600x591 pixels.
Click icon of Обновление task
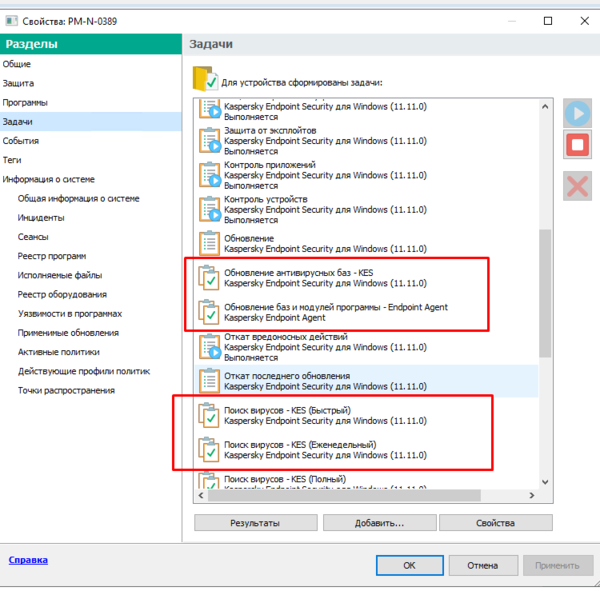coord(209,243)
